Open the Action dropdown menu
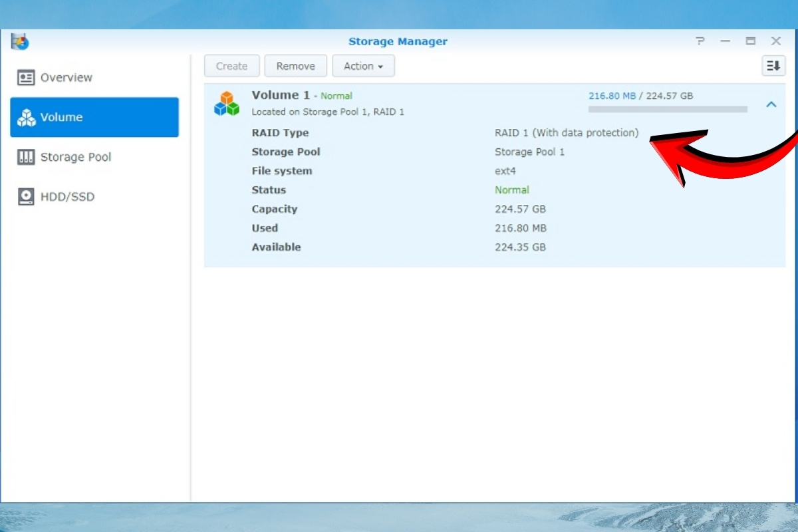 tap(363, 66)
